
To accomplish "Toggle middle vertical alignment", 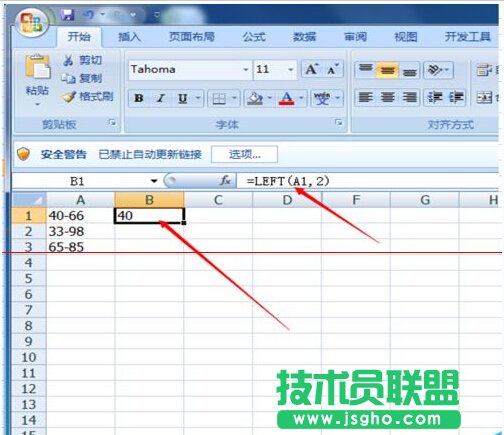I will 387,70.
